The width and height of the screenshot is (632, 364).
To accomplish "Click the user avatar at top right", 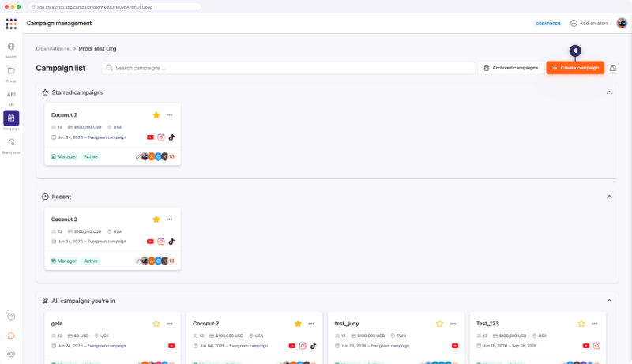I will 622,24.
